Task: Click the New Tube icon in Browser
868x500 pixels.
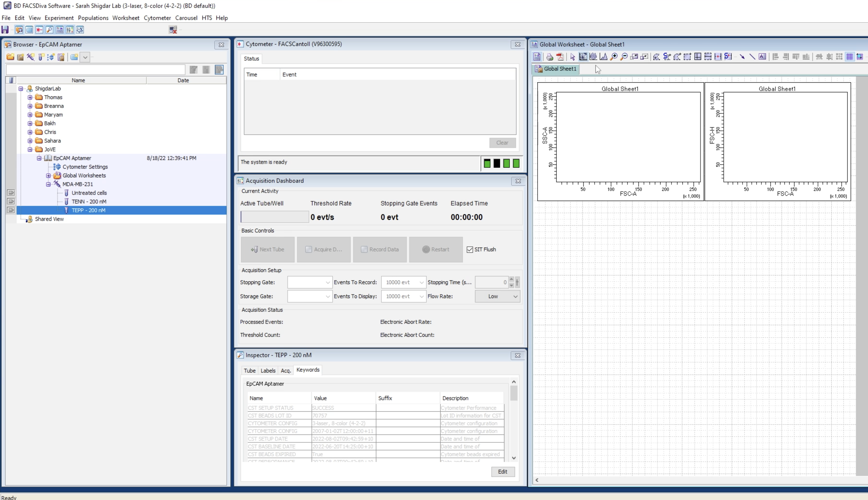Action: [x=41, y=57]
